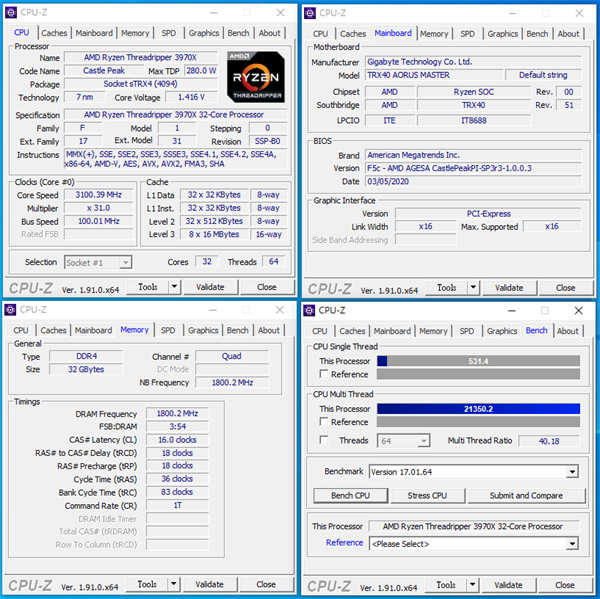Click memory Size value 32 GBytes

[x=86, y=369]
